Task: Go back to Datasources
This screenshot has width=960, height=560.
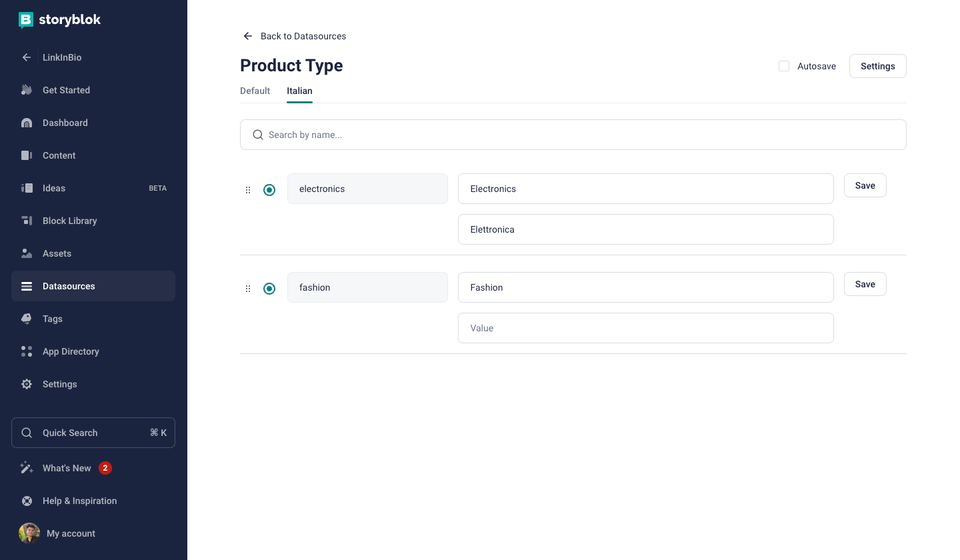Action: pos(295,36)
